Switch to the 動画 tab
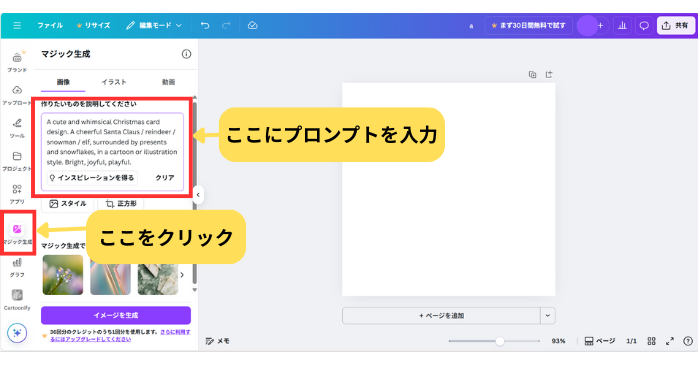Screen dimensions: 698x365 click(168, 82)
